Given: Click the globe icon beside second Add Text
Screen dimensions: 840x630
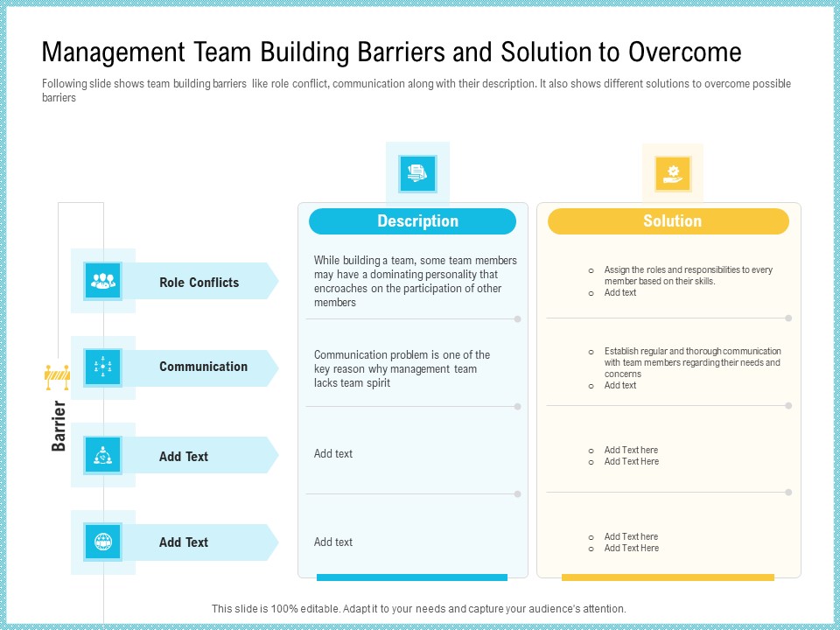Looking at the screenshot, I should point(103,542).
